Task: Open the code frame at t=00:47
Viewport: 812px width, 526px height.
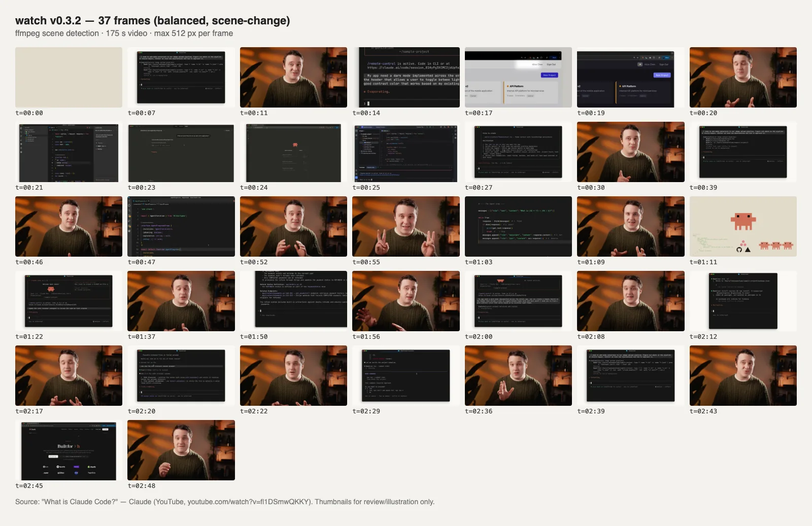Action: 181,226
